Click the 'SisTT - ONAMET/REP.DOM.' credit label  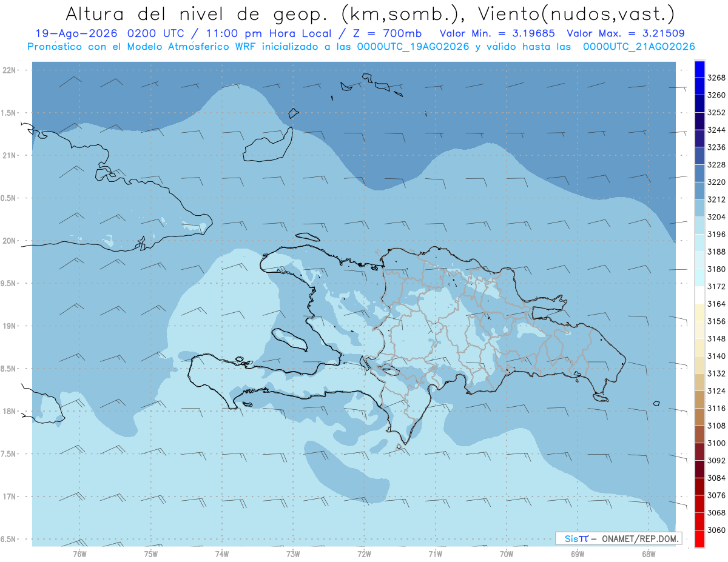618,538
